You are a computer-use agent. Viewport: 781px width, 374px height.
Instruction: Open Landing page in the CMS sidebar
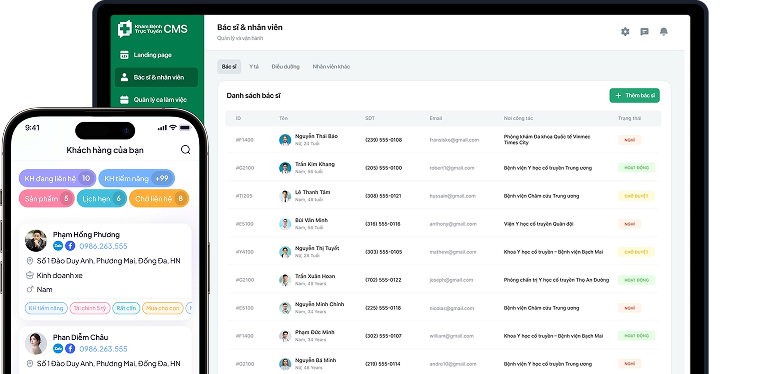156,55
